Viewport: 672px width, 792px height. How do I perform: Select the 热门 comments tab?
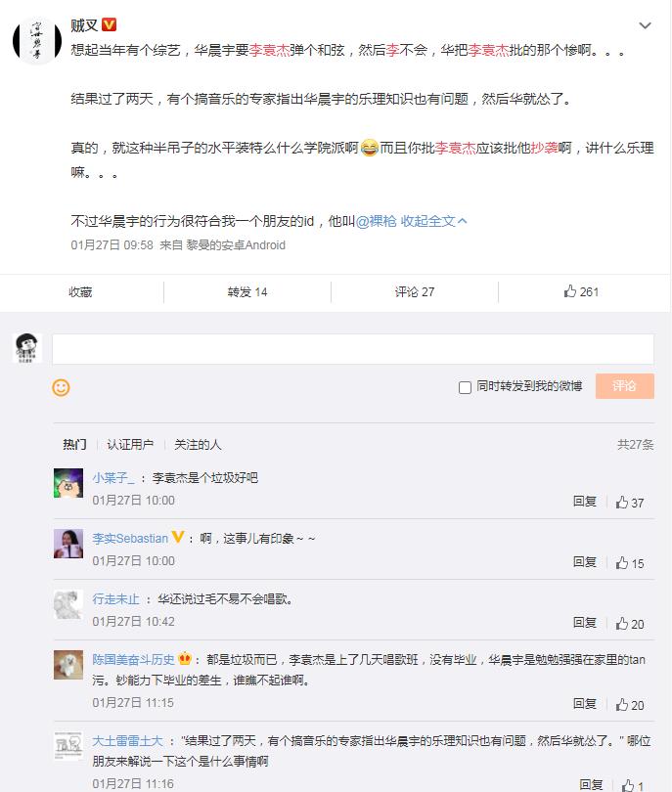74,444
